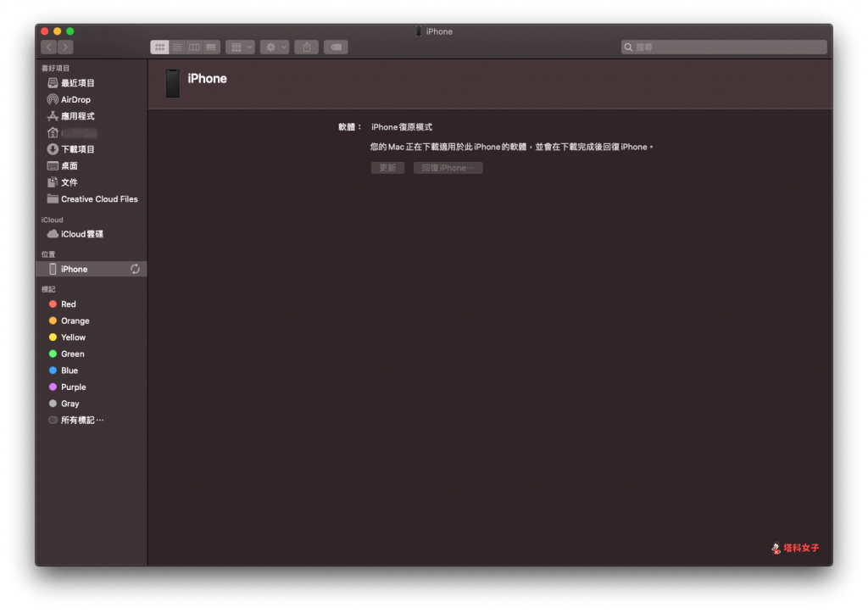868x613 pixels.
Task: Show 所有標記 tags list
Action: [92, 421]
